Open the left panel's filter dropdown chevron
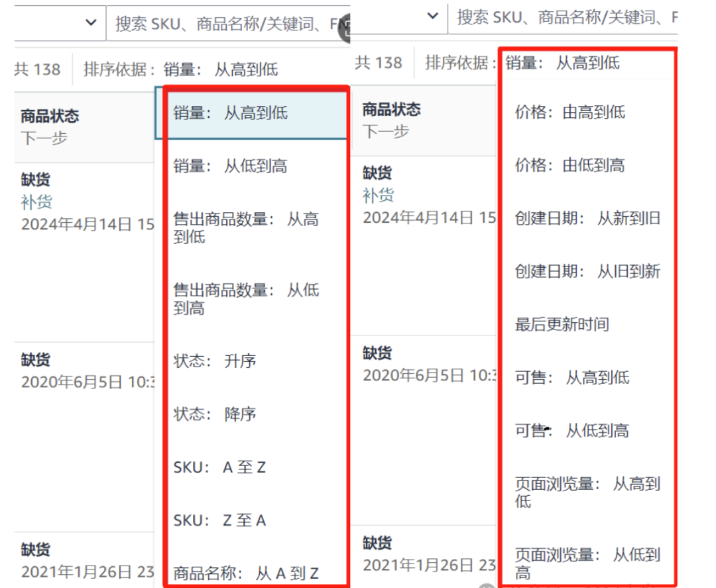The width and height of the screenshot is (716, 588). point(91,23)
